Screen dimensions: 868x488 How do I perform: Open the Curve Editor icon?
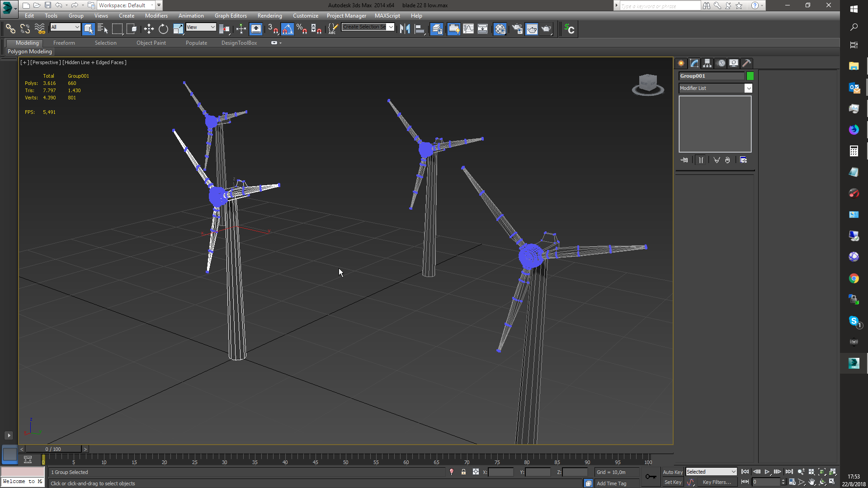coord(469,28)
